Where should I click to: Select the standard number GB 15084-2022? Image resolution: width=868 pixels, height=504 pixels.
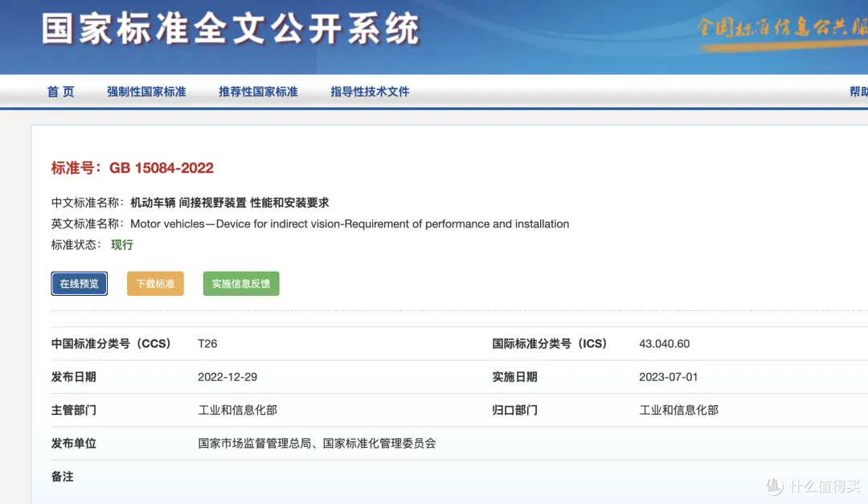pos(161,168)
